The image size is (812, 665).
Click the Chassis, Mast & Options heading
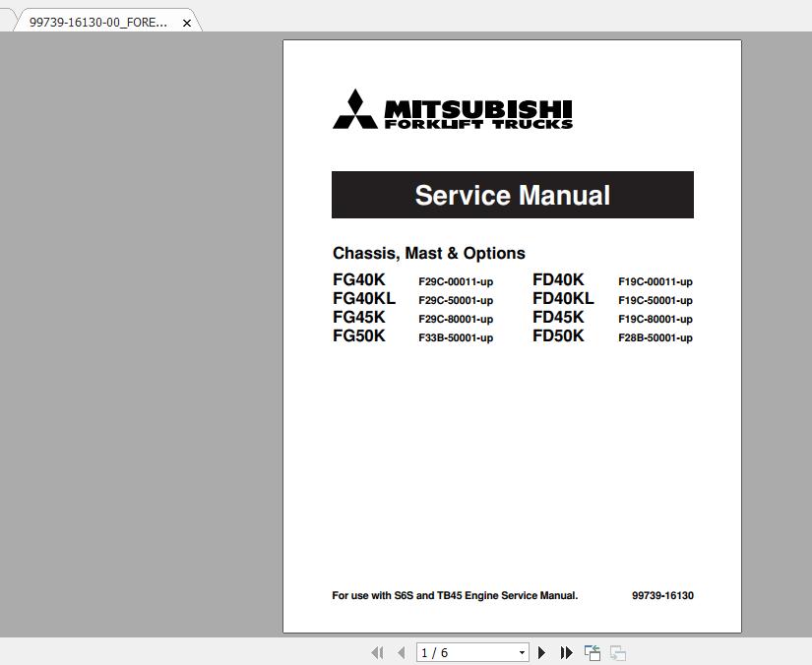click(429, 253)
